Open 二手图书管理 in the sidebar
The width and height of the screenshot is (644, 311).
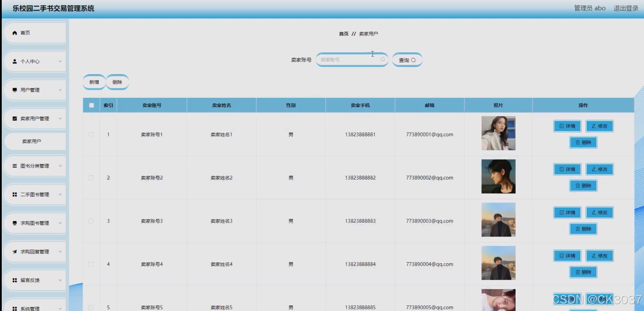tap(34, 195)
